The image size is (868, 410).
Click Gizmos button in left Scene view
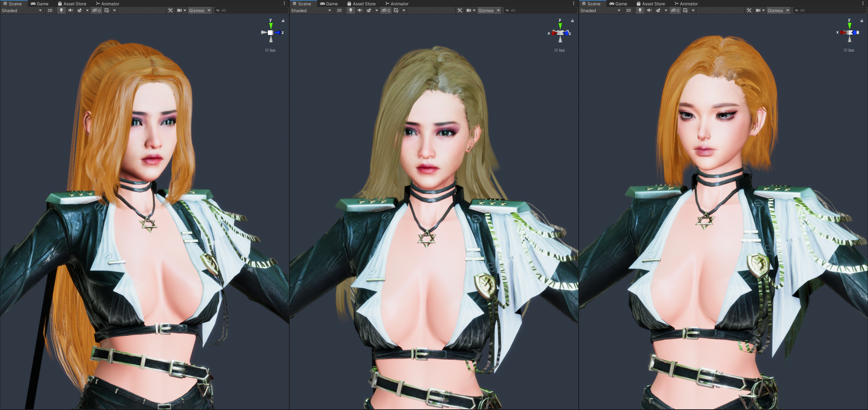196,10
